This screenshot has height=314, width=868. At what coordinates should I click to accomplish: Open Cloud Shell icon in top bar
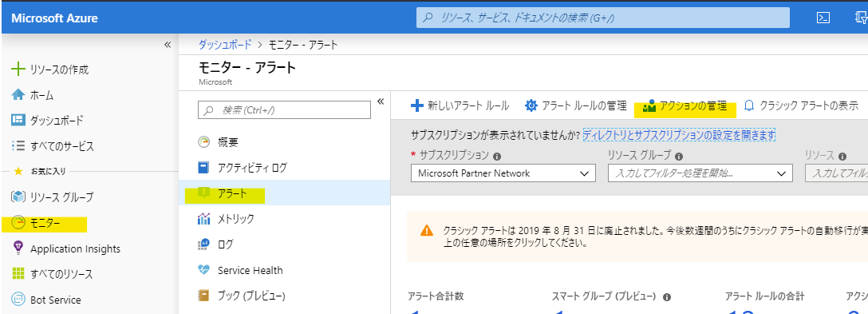(x=823, y=18)
